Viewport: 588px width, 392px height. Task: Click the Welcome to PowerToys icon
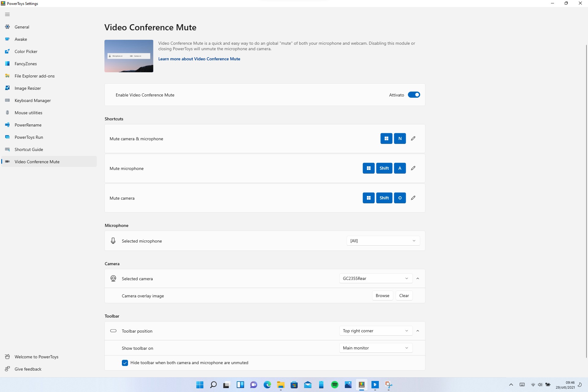[x=7, y=357]
